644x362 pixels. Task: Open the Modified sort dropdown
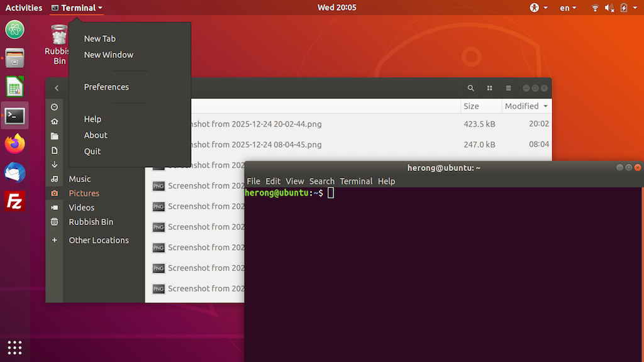525,106
